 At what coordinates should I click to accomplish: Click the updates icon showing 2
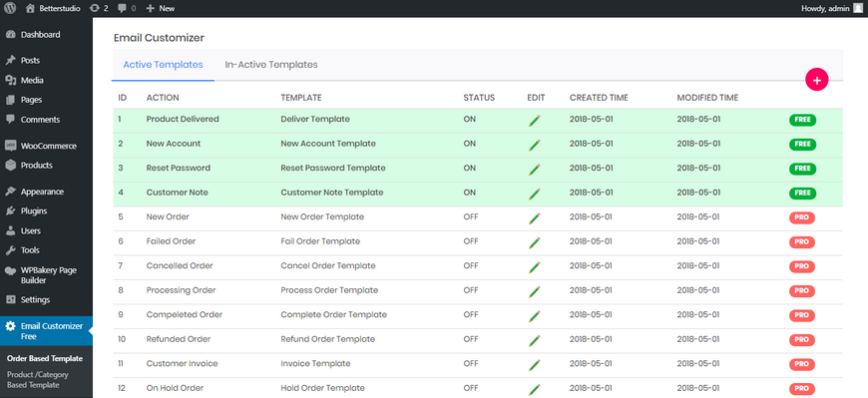click(99, 8)
